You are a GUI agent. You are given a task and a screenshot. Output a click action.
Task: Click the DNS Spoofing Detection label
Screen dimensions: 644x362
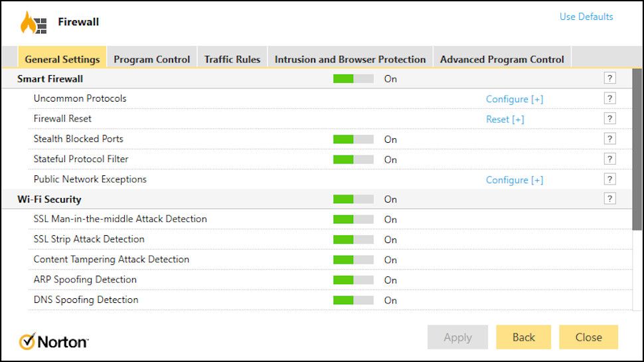pos(86,300)
